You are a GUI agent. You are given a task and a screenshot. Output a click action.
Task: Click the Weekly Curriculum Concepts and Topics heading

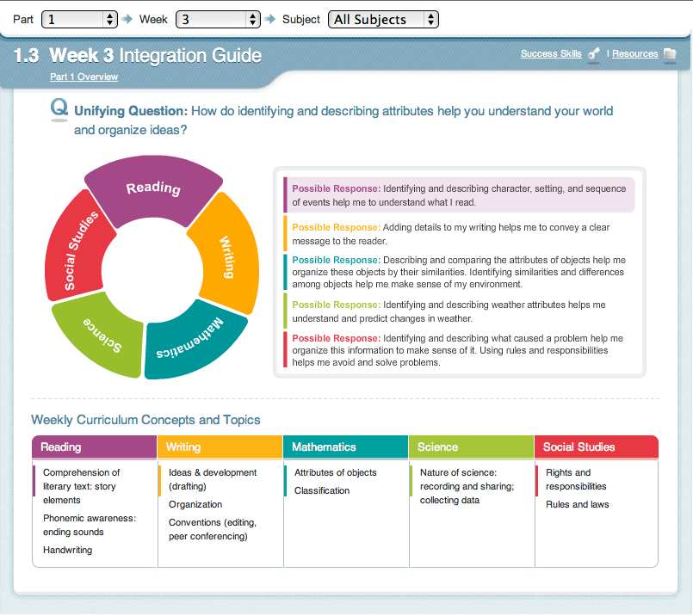pos(145,420)
